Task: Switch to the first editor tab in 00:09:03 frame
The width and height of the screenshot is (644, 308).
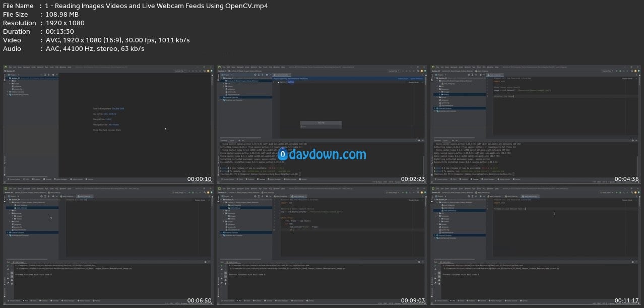Action: 280,196
